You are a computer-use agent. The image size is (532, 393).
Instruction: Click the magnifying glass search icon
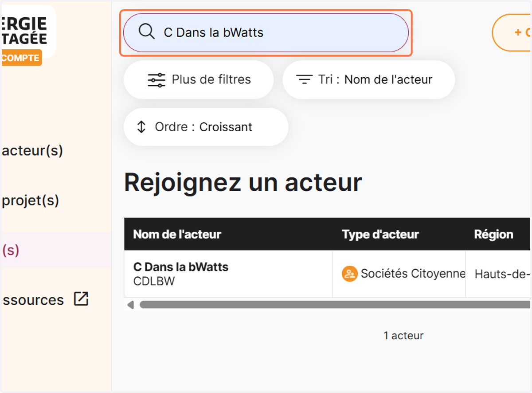[146, 32]
